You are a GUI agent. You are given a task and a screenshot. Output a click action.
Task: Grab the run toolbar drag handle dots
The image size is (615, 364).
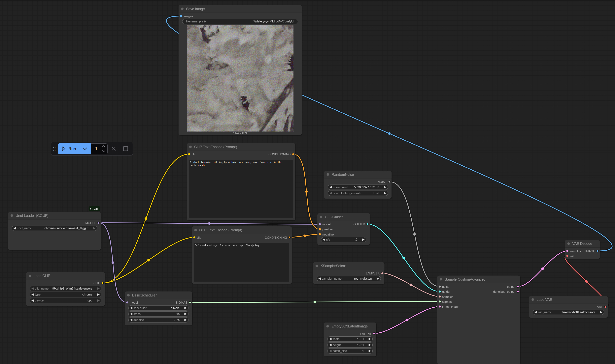tap(54, 149)
